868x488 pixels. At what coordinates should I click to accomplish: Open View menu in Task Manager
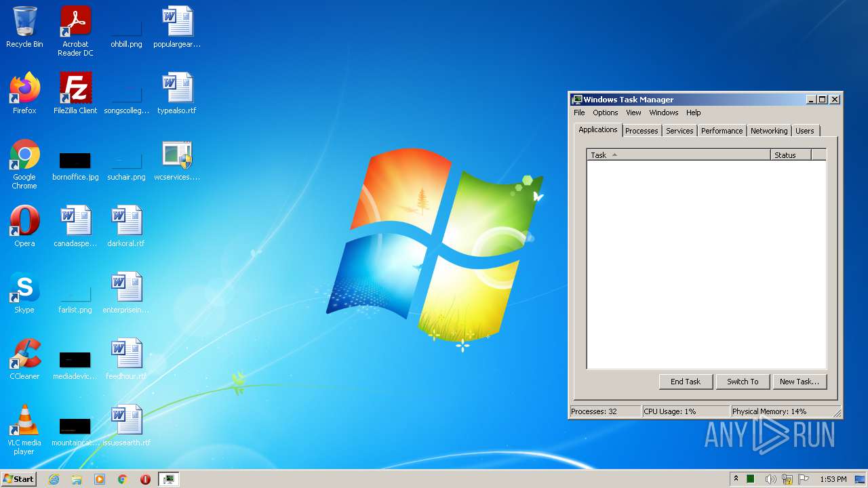coord(633,113)
